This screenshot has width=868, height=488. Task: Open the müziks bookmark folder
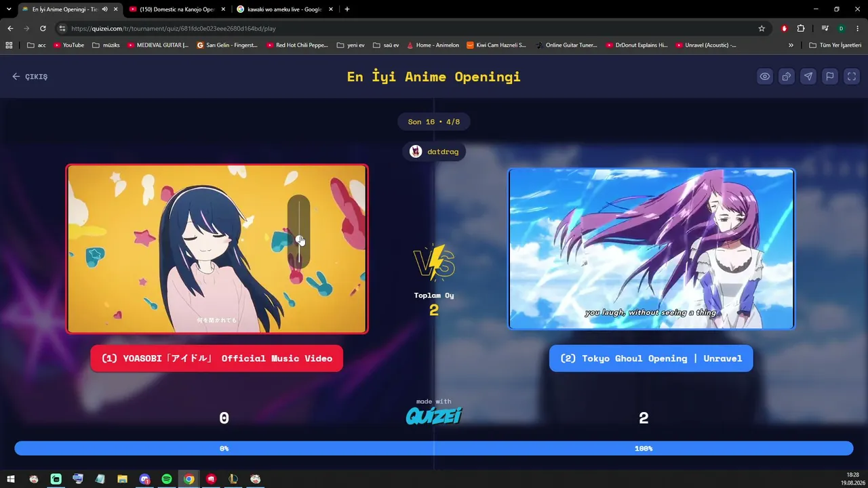(106, 45)
